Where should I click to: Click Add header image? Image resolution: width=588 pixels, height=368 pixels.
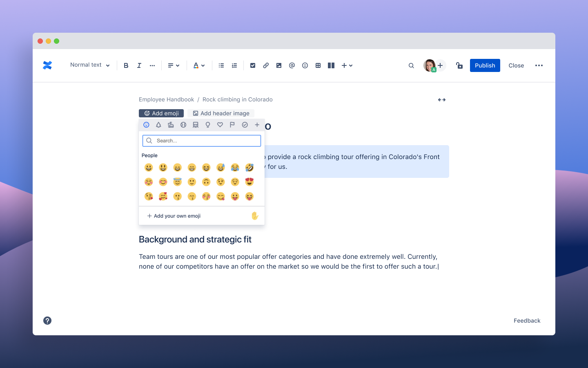point(221,113)
